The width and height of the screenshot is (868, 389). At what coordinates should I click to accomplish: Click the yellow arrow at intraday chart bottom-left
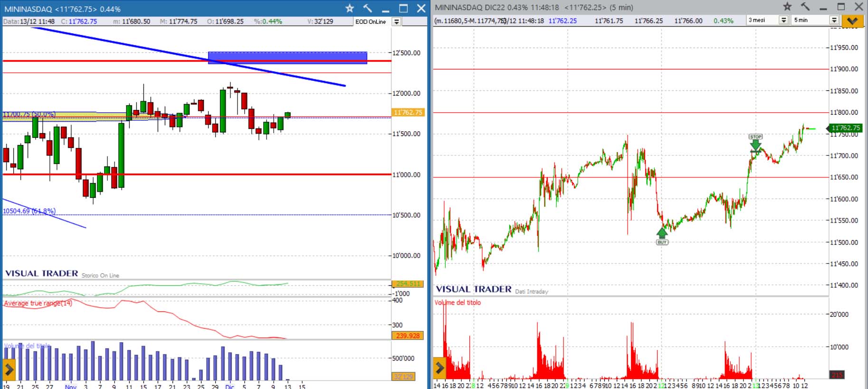[x=439, y=368]
